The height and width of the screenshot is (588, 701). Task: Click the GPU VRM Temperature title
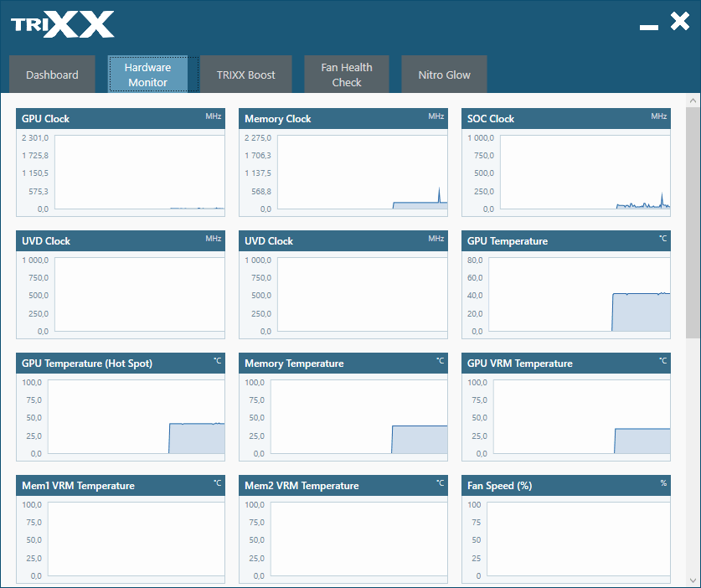(x=519, y=364)
